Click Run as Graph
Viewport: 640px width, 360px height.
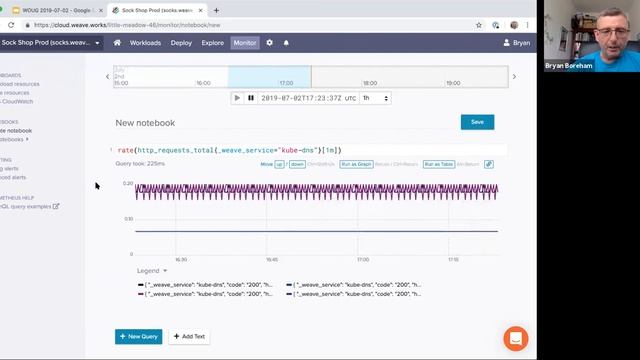(356, 164)
